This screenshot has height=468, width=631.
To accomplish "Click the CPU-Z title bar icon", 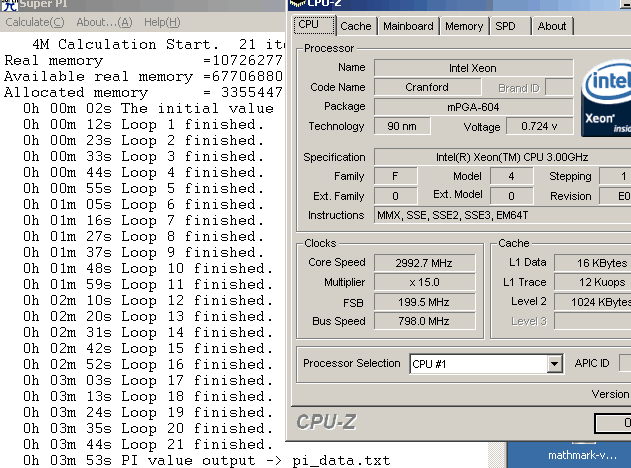I will point(297,4).
